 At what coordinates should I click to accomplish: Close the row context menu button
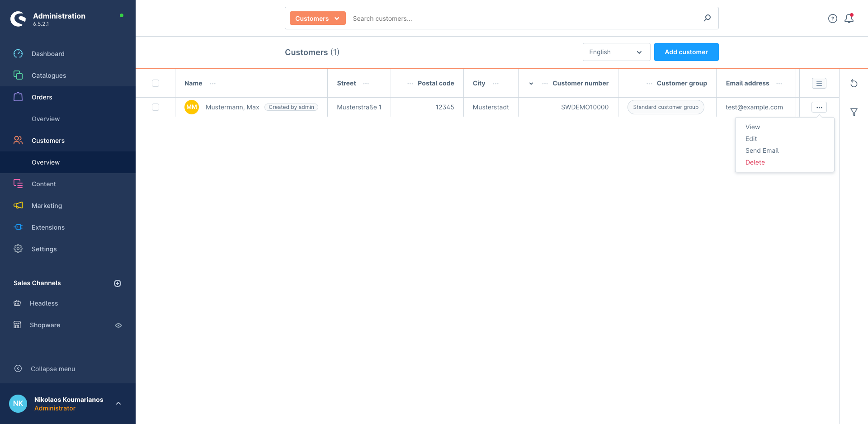819,107
